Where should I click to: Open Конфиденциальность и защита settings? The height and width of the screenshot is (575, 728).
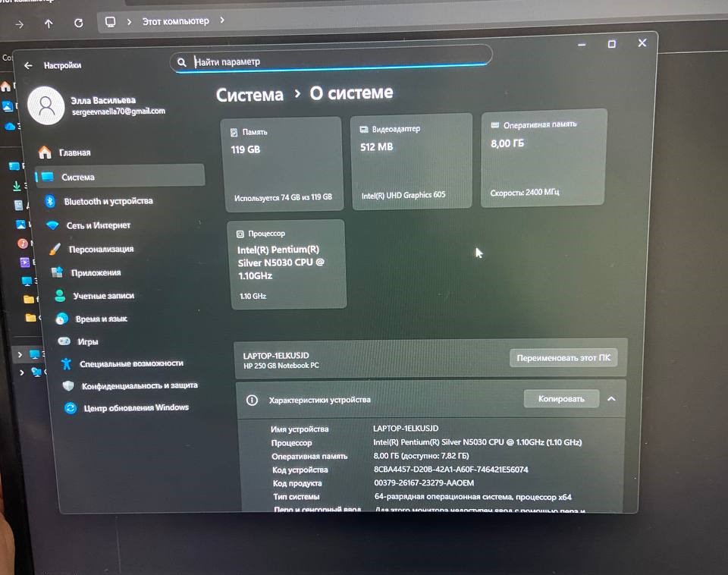click(x=140, y=385)
